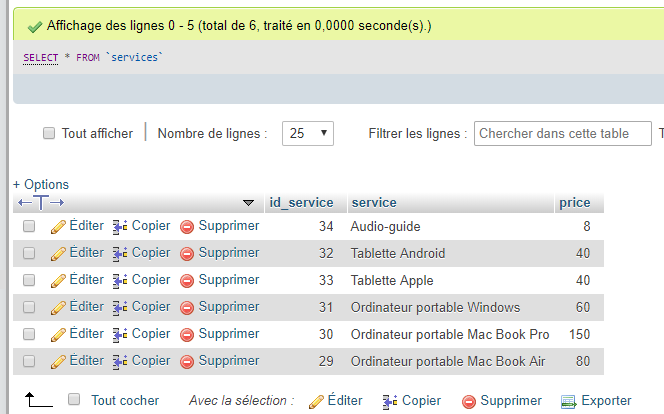Sort by the id_service column header
Viewport: 664px width, 414px height.
click(x=301, y=203)
